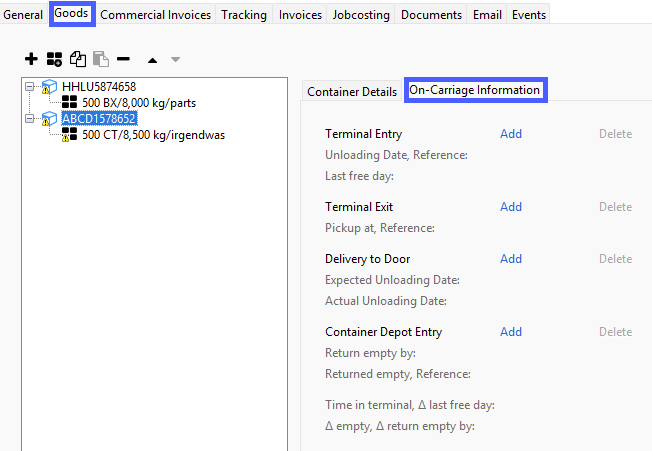Click the goods icon beside 500 CT/8,500 kg
652x451 pixels.
click(x=69, y=135)
